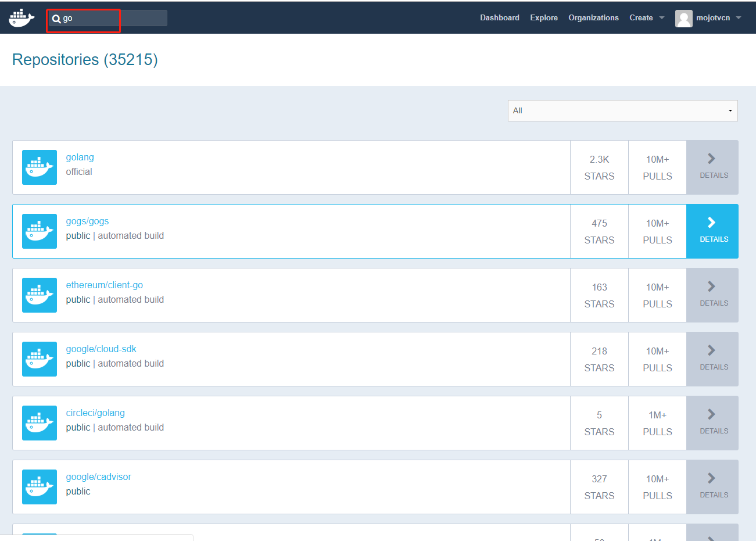This screenshot has height=541, width=756.
Task: Click the 'official' label under golang
Action: [x=79, y=172]
